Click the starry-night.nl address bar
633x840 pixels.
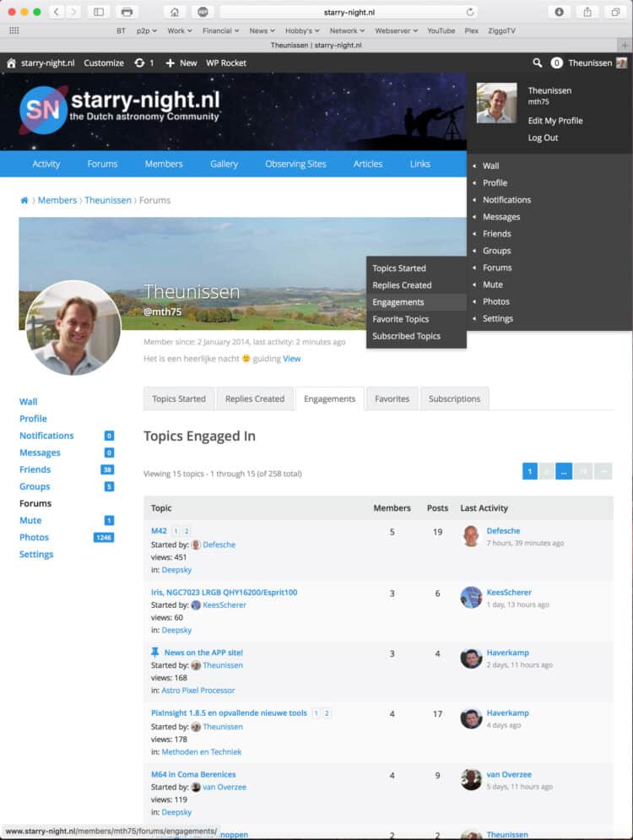point(349,12)
